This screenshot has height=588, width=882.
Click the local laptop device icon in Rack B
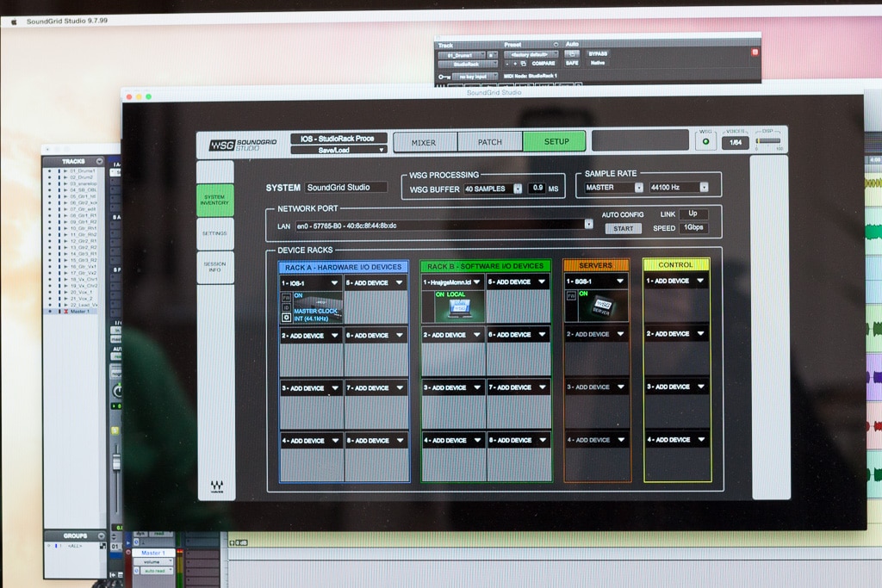(452, 306)
